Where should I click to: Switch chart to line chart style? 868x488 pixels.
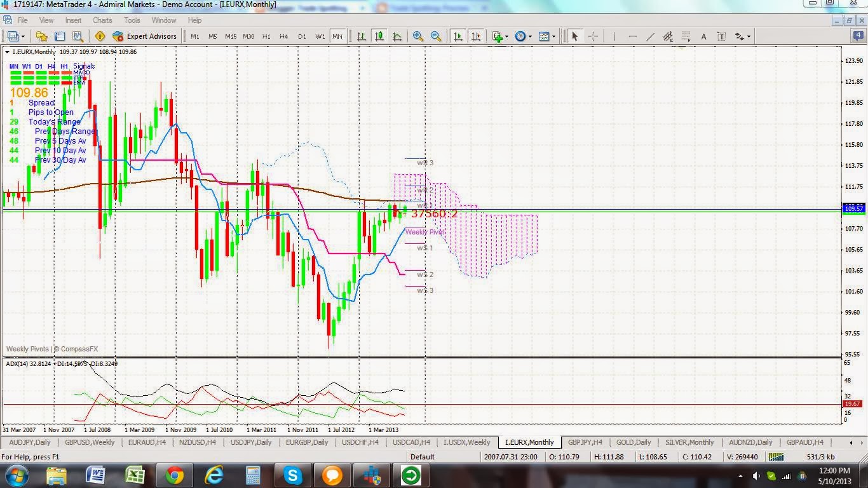(x=397, y=36)
